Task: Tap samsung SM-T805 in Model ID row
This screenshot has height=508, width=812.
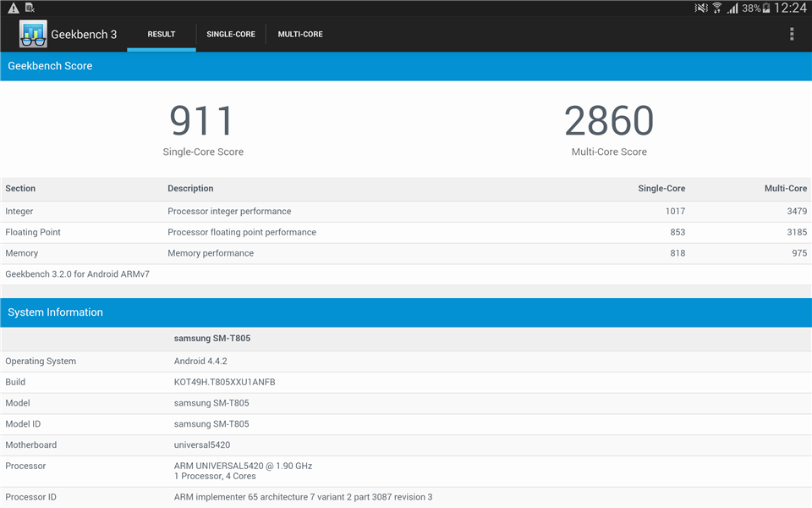Action: coord(211,424)
